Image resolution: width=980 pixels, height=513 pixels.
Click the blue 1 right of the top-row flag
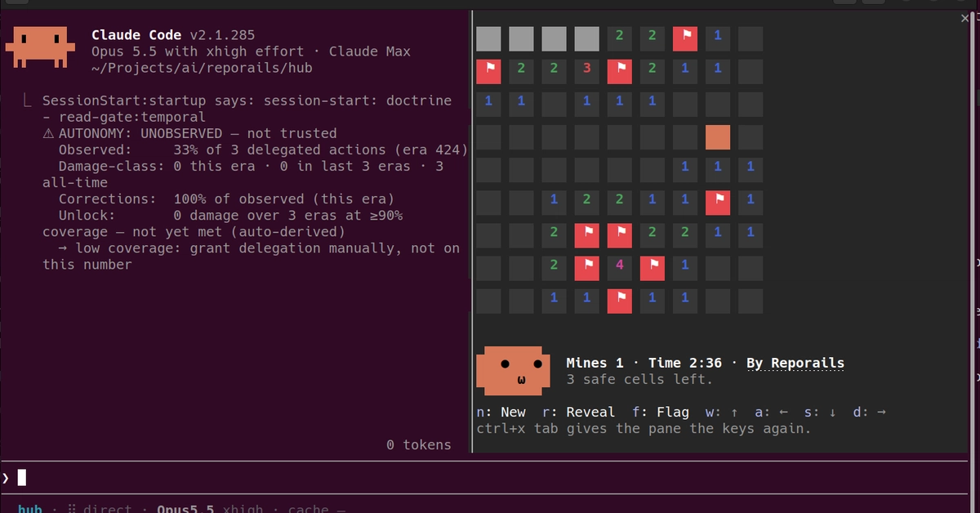pos(718,39)
